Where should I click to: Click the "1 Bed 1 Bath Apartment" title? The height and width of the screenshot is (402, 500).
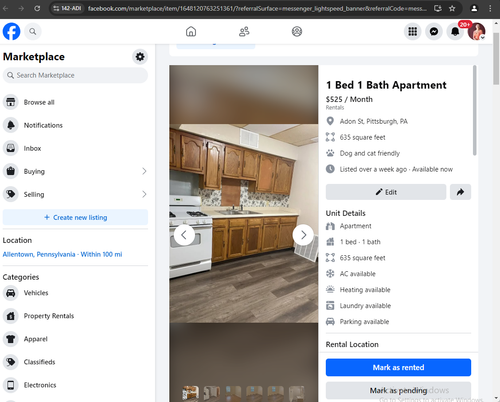[x=386, y=85]
